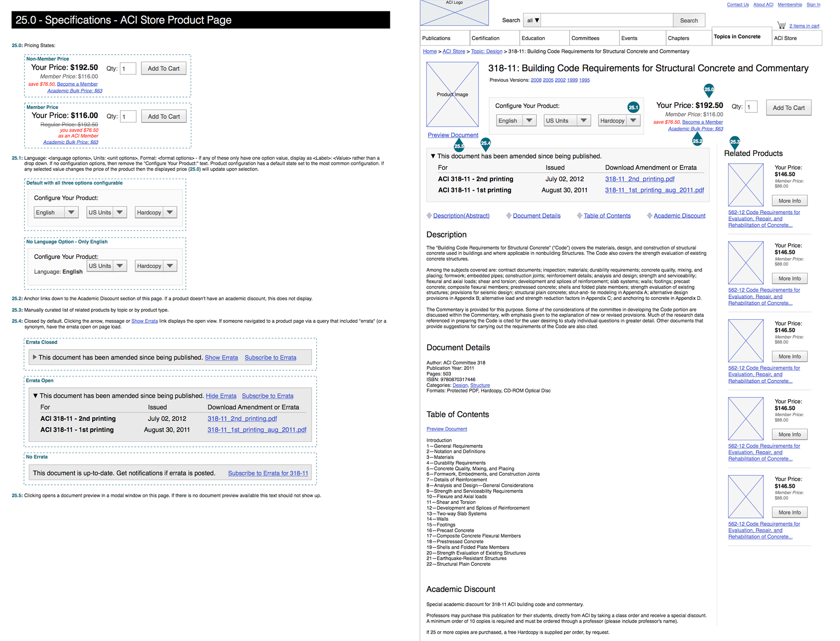This screenshot has height=641, width=840.
Task: Click the Sign In link
Action: click(x=813, y=5)
